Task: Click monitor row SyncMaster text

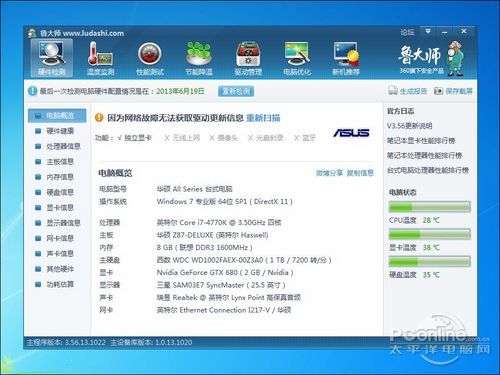Action: pos(221,285)
